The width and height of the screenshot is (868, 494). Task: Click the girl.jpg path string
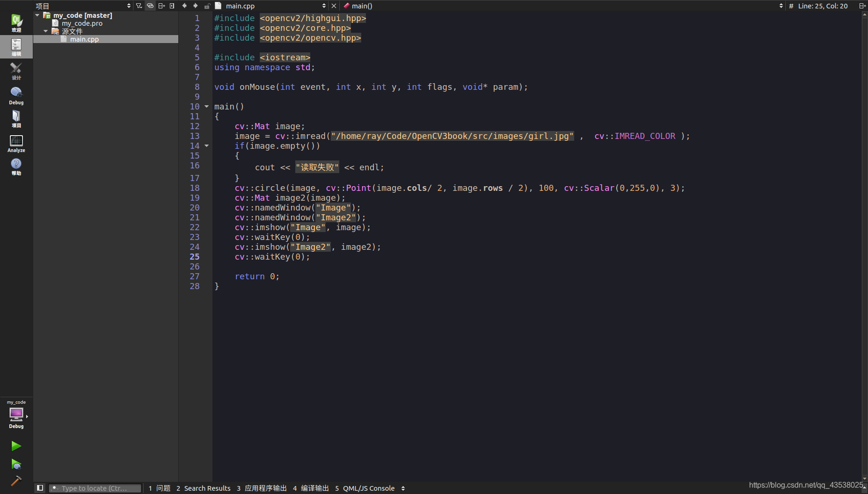click(x=452, y=136)
